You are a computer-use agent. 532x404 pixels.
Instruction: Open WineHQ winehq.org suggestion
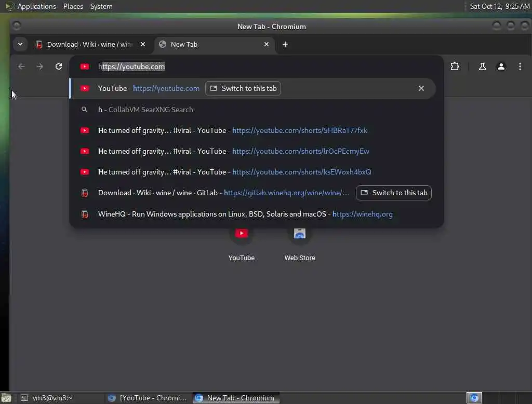[252, 214]
